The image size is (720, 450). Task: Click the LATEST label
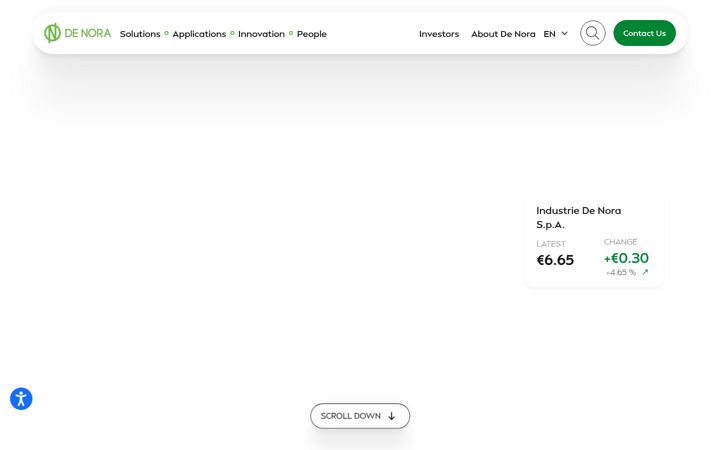point(551,244)
